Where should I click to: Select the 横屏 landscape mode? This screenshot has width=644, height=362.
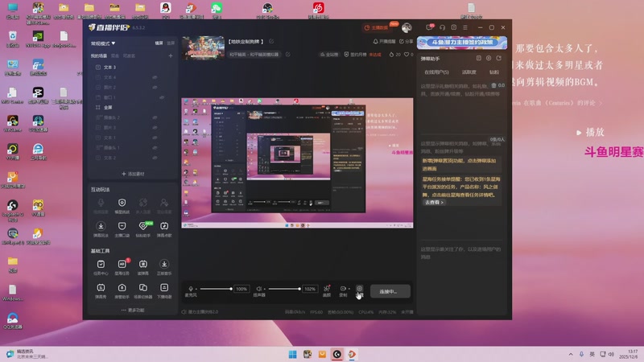[x=159, y=43]
